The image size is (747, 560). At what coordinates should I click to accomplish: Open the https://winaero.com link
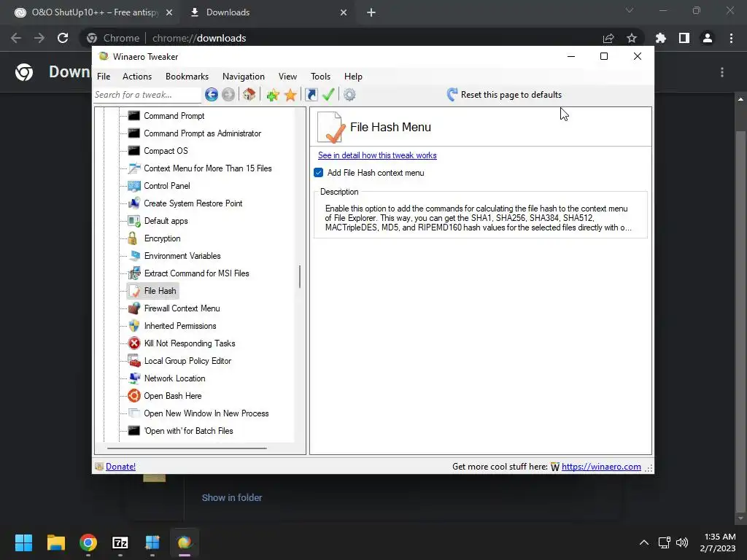[x=601, y=467]
